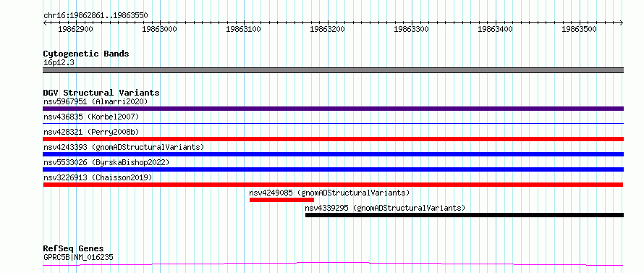Click nsv5533026 (ByrskaBishop2022) label
Screen dimensions: 644x273
tap(106, 162)
